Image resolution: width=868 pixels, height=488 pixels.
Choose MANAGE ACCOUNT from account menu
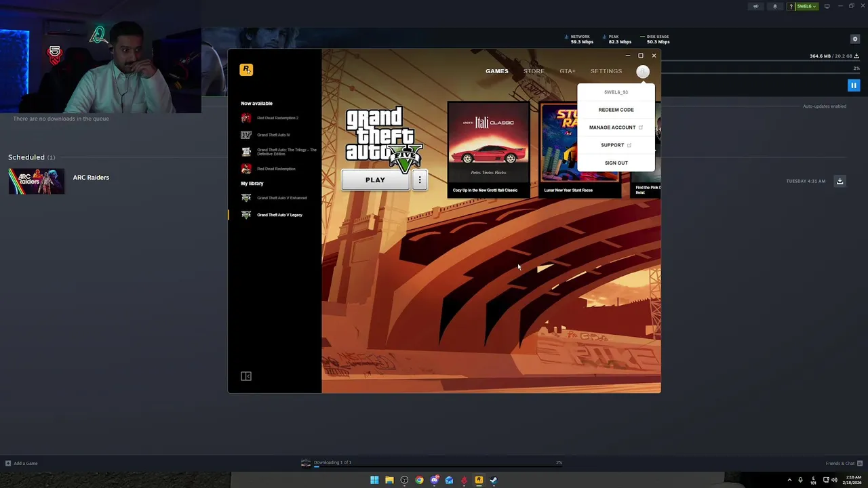616,127
